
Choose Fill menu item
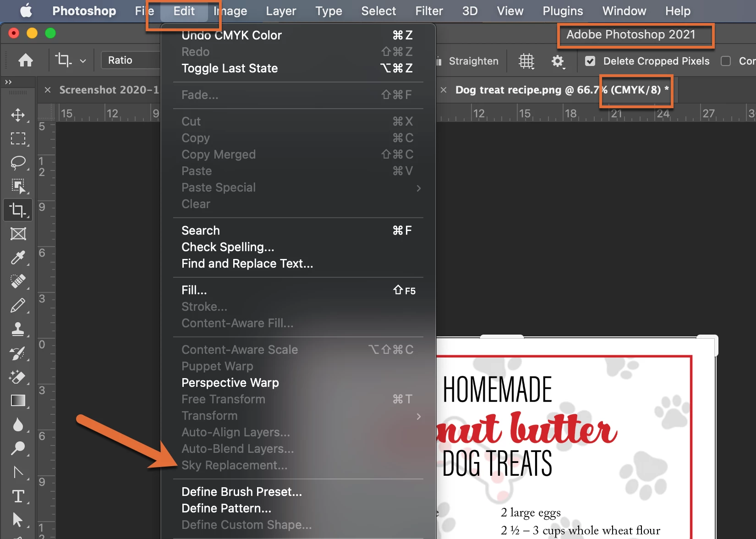point(298,290)
